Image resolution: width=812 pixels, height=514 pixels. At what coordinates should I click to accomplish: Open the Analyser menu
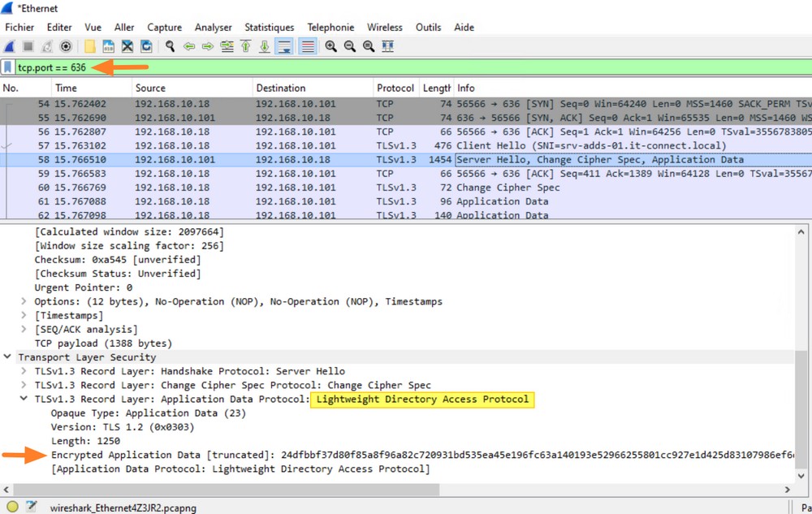(x=214, y=28)
